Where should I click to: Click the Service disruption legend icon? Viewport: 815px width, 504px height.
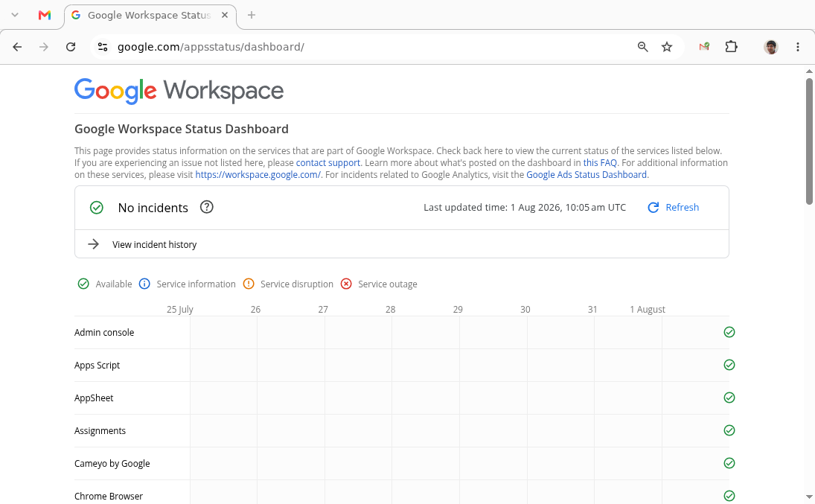[x=249, y=284]
